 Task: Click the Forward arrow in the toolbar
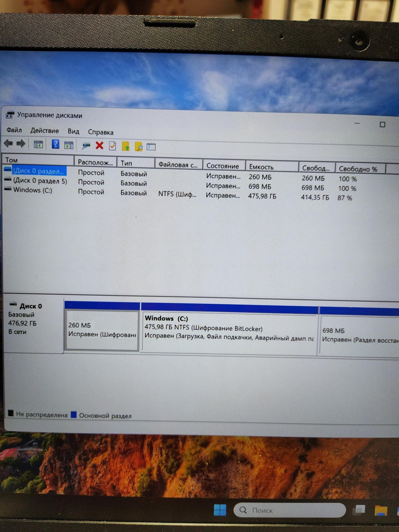click(21, 144)
